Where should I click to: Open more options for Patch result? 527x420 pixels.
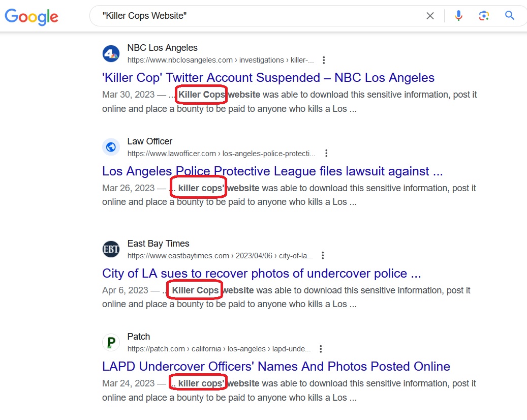tap(321, 349)
